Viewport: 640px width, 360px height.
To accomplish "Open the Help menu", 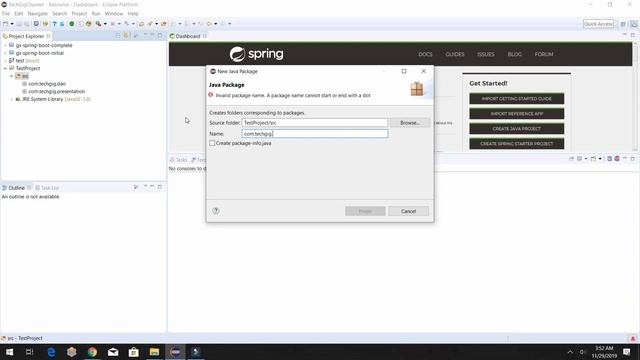I will click(133, 13).
